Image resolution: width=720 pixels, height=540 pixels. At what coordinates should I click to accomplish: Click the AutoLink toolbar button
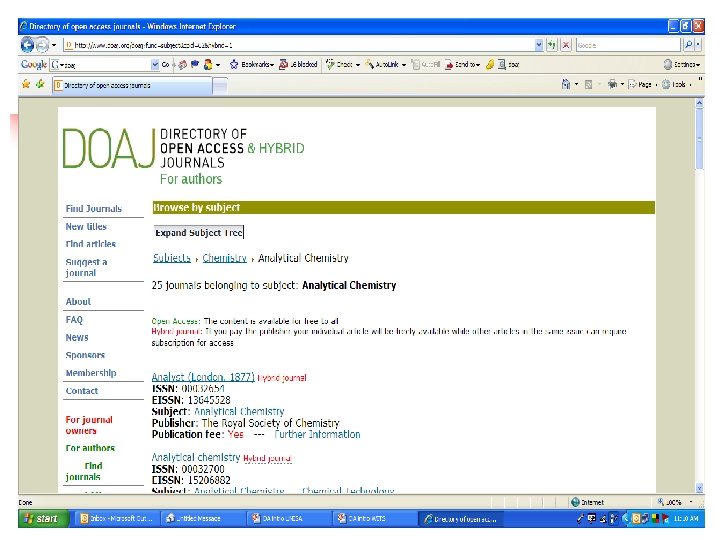click(385, 65)
